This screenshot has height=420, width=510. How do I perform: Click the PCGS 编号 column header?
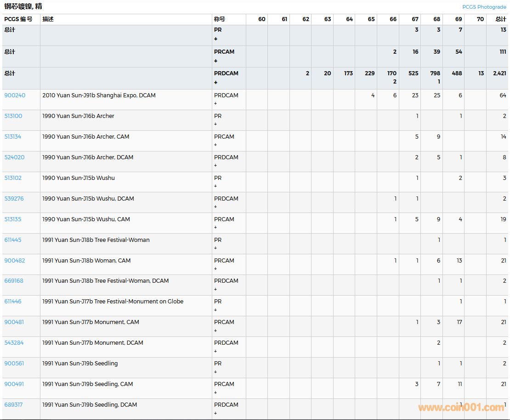[x=18, y=19]
